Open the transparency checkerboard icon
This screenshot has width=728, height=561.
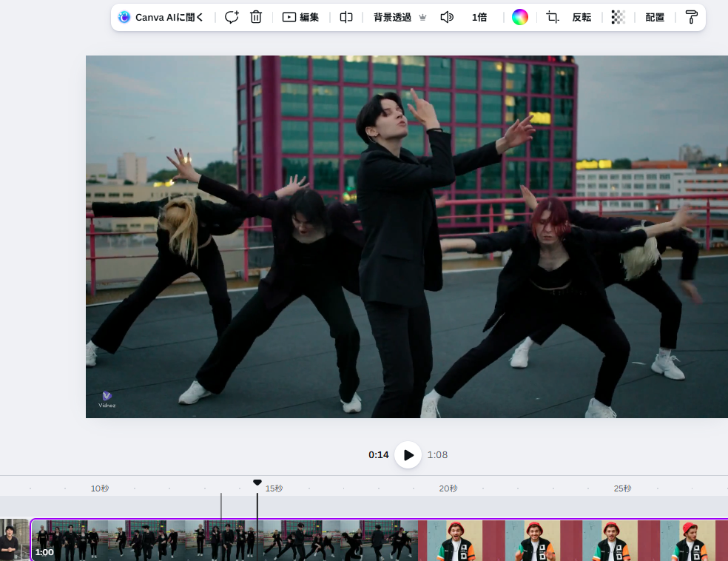618,17
